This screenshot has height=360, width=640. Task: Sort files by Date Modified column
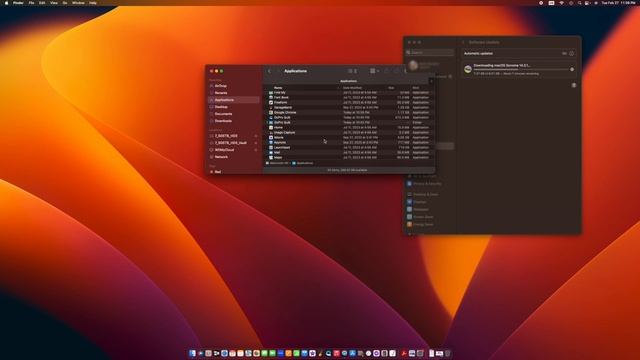[352, 88]
